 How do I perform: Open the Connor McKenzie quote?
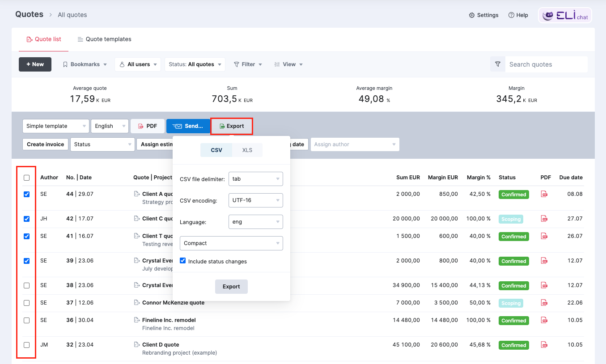click(x=173, y=303)
